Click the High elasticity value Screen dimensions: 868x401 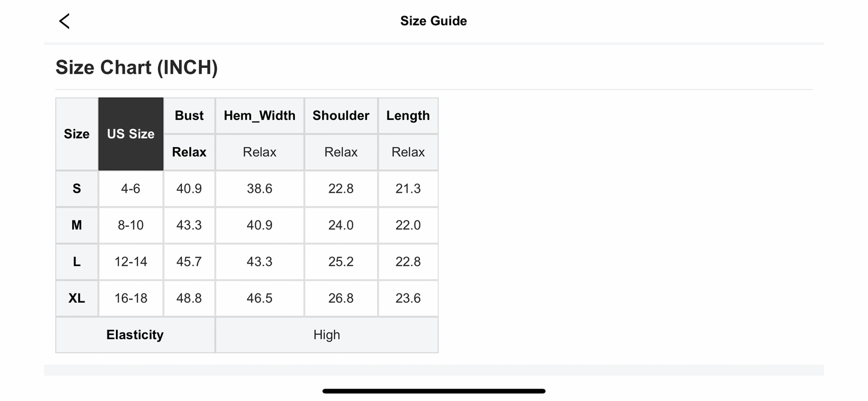pyautogui.click(x=327, y=335)
